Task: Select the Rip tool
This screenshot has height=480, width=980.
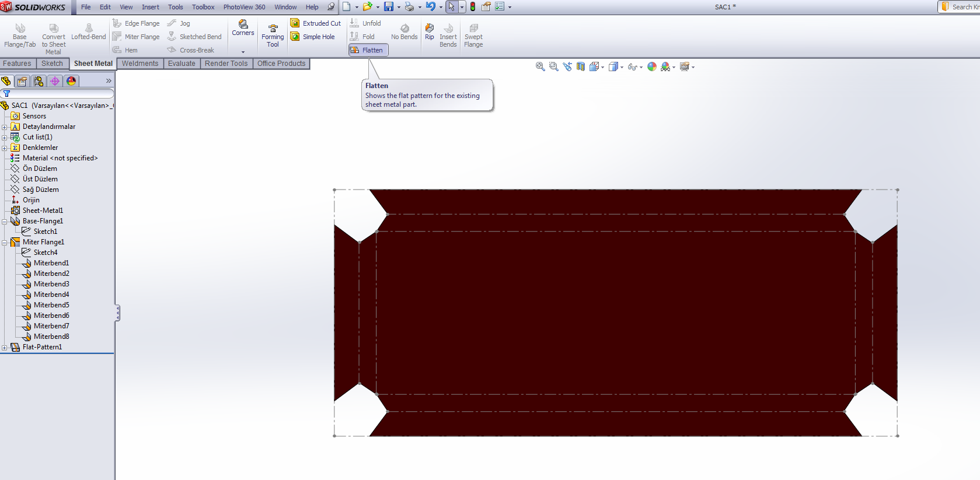Action: pos(430,32)
